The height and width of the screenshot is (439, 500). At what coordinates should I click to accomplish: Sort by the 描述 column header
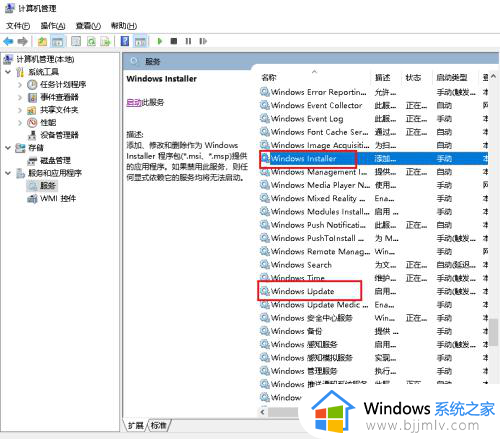point(383,78)
